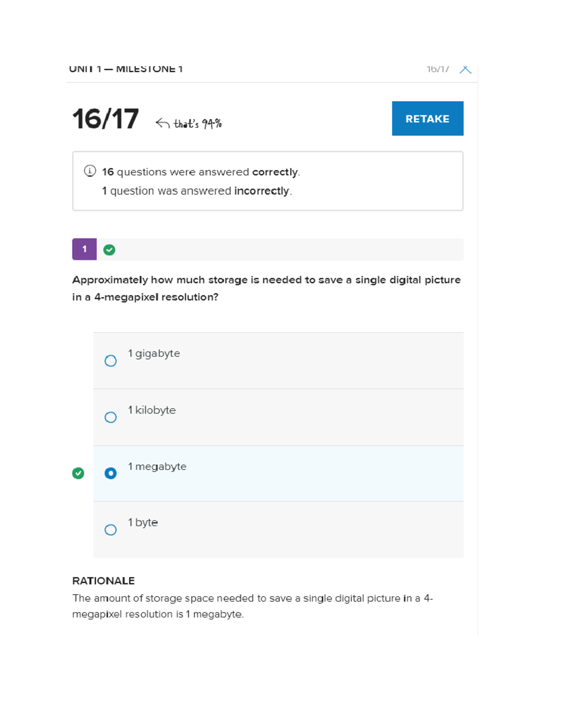The width and height of the screenshot is (563, 728).
Task: Click the RATIONALE heading
Action: 103,581
